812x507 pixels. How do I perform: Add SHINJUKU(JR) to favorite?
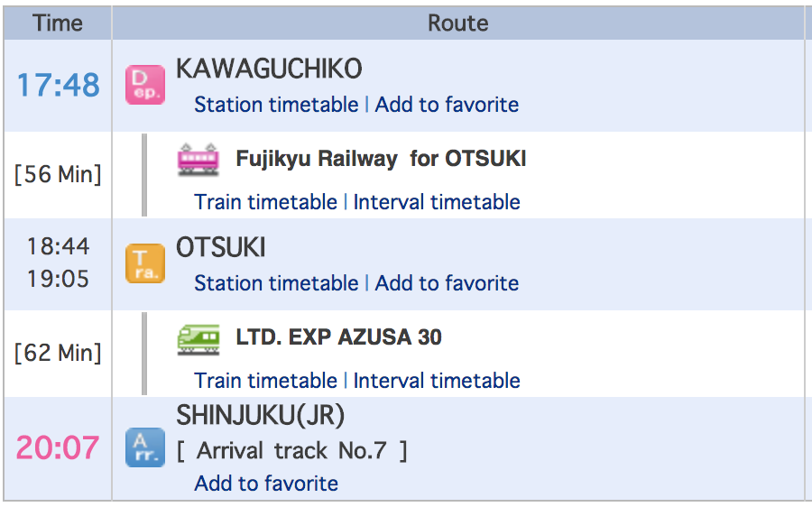coord(266,484)
